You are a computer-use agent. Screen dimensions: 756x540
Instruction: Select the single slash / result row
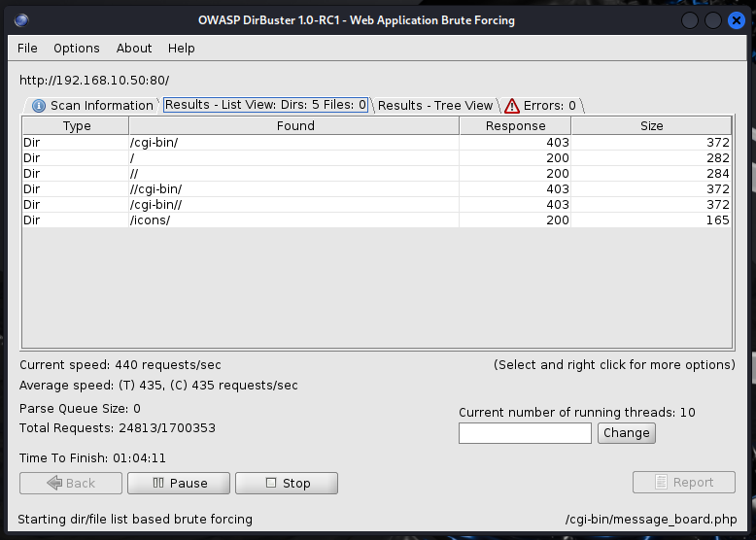point(377,158)
